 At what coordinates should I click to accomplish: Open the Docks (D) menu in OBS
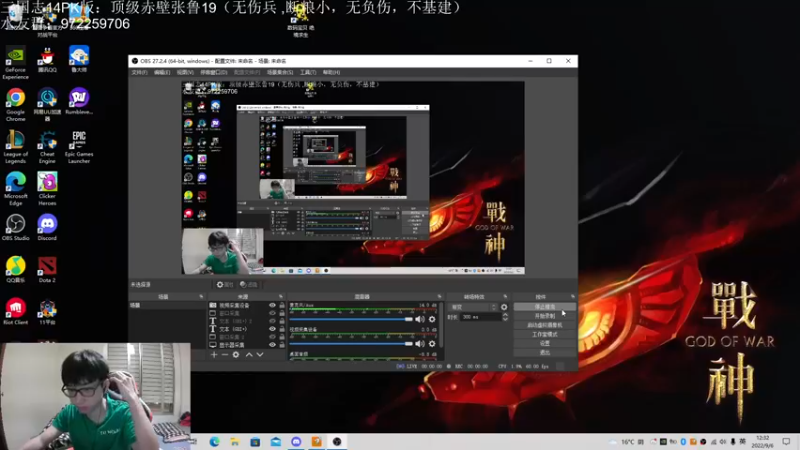[x=214, y=72]
